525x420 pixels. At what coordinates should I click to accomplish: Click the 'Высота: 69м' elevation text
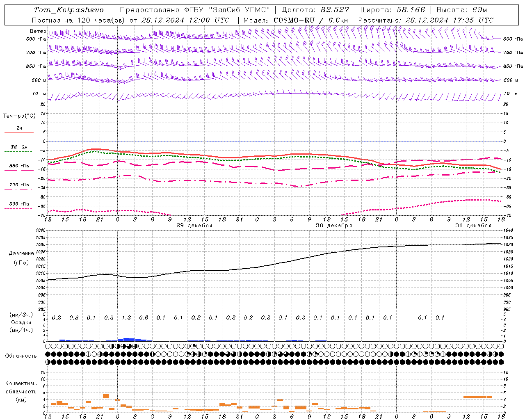[462, 10]
